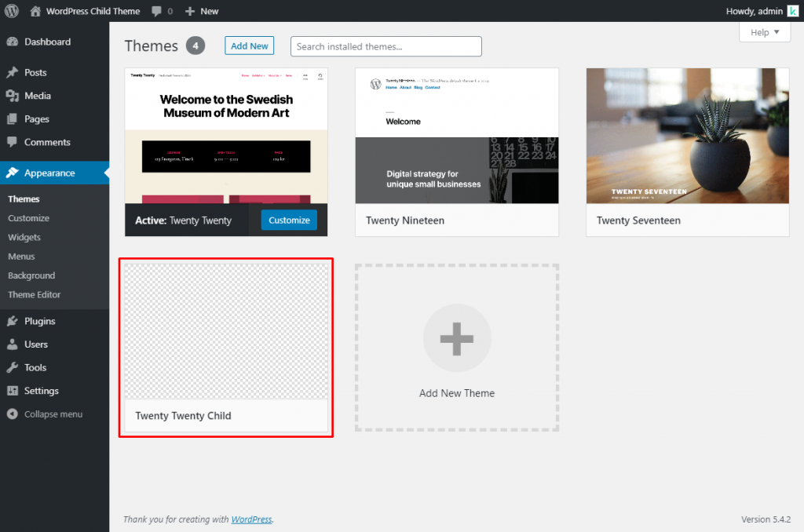The height and width of the screenshot is (532, 804).
Task: Click the themes count badge 4
Action: tap(196, 46)
